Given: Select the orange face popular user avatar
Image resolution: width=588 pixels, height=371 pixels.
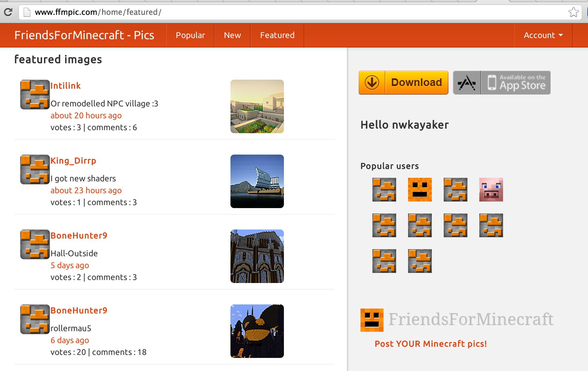Looking at the screenshot, I should (420, 190).
